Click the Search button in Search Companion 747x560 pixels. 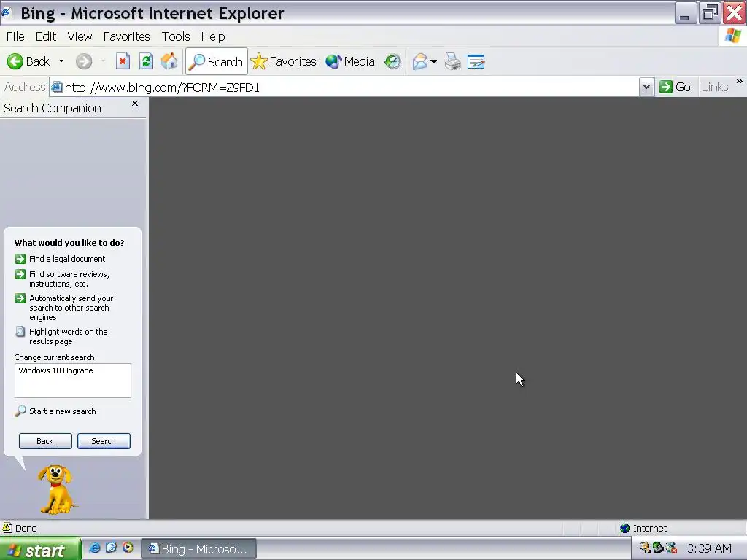tap(104, 441)
